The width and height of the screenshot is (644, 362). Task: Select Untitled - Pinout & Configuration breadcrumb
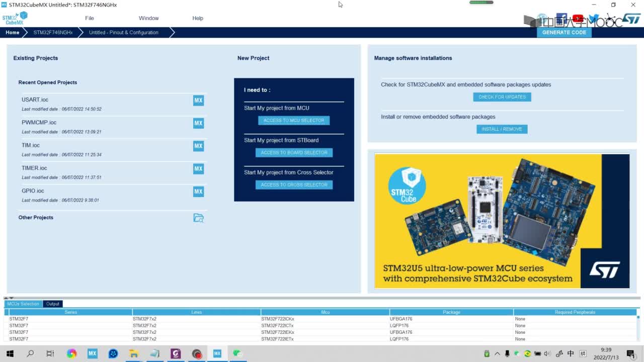124,32
